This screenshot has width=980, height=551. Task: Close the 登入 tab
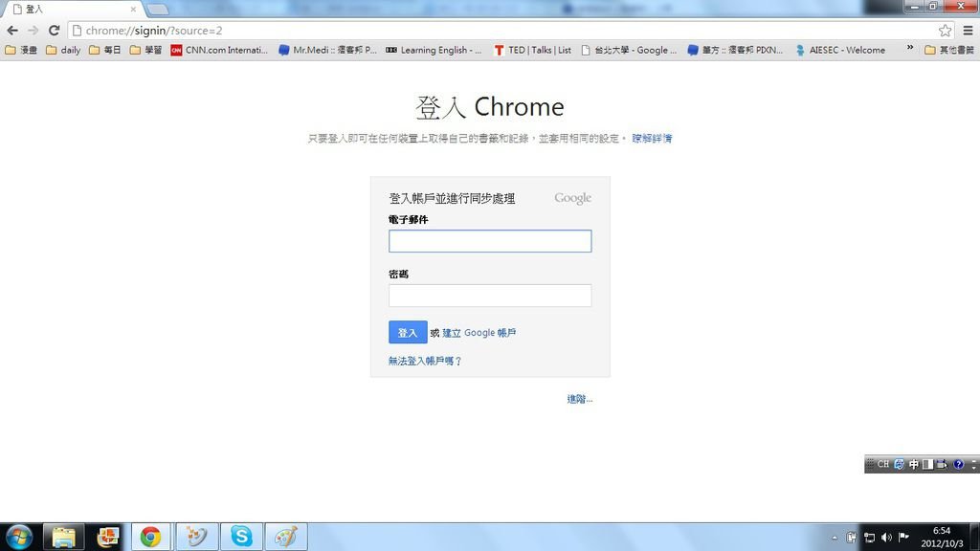click(x=133, y=10)
